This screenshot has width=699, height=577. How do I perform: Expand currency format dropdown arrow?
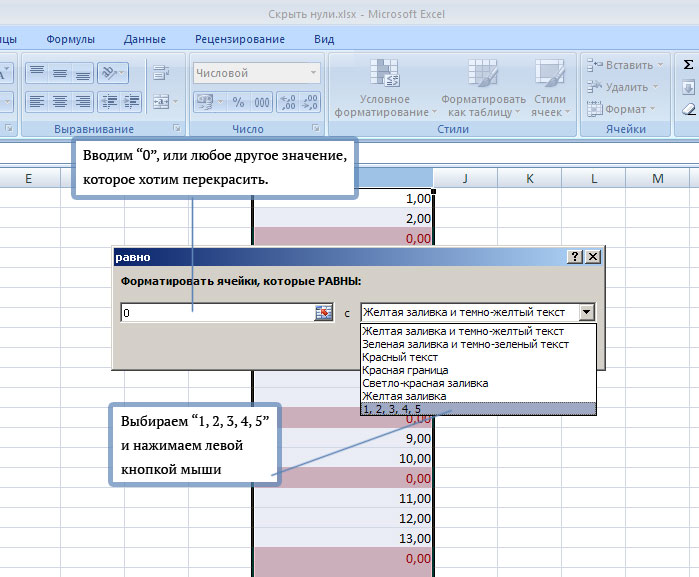click(221, 102)
